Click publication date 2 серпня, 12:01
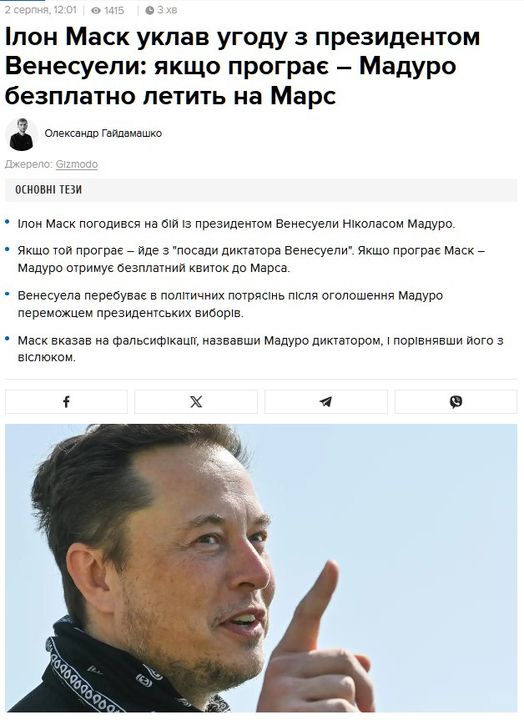Image resolution: width=524 pixels, height=720 pixels. point(40,10)
